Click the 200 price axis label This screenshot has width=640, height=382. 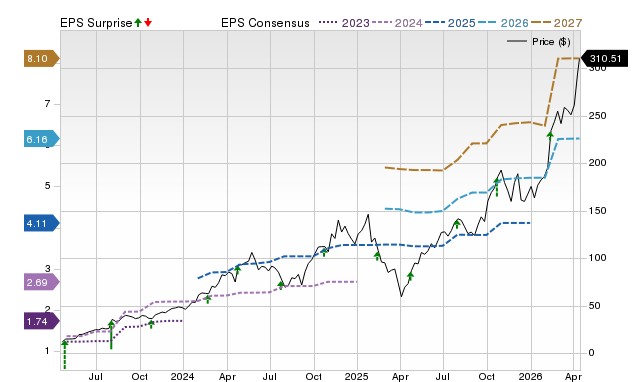pos(597,163)
